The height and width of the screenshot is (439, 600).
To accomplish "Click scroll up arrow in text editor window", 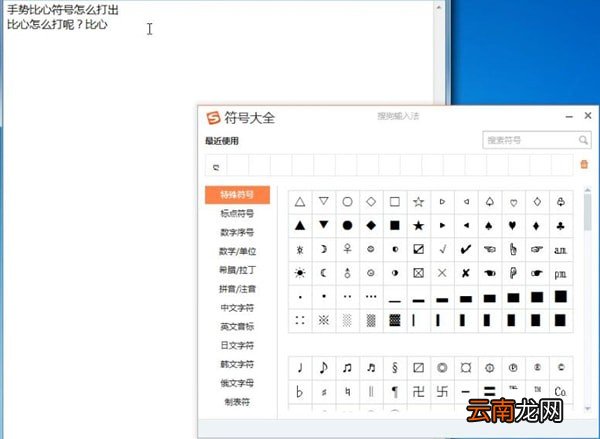I will 439,7.
